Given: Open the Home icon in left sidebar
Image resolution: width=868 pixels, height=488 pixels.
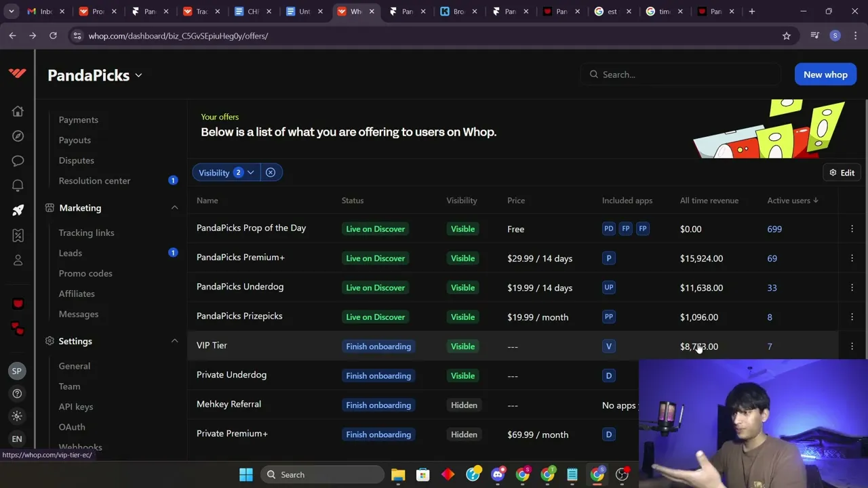Looking at the screenshot, I should (18, 111).
